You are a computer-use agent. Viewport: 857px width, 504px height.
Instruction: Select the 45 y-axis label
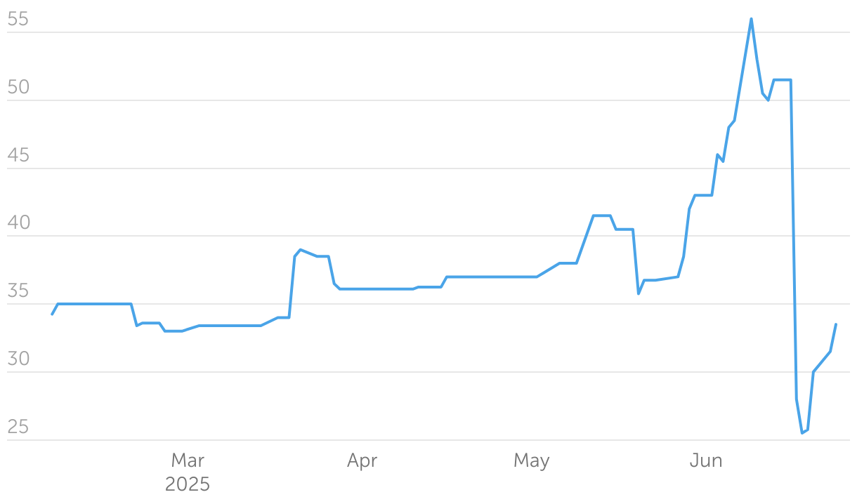pos(18,156)
